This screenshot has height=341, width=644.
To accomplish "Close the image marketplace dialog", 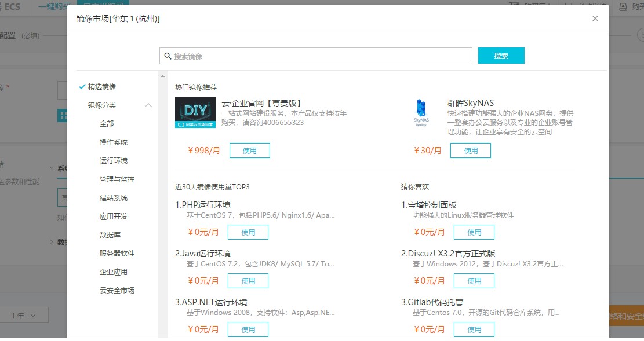I will click(595, 19).
